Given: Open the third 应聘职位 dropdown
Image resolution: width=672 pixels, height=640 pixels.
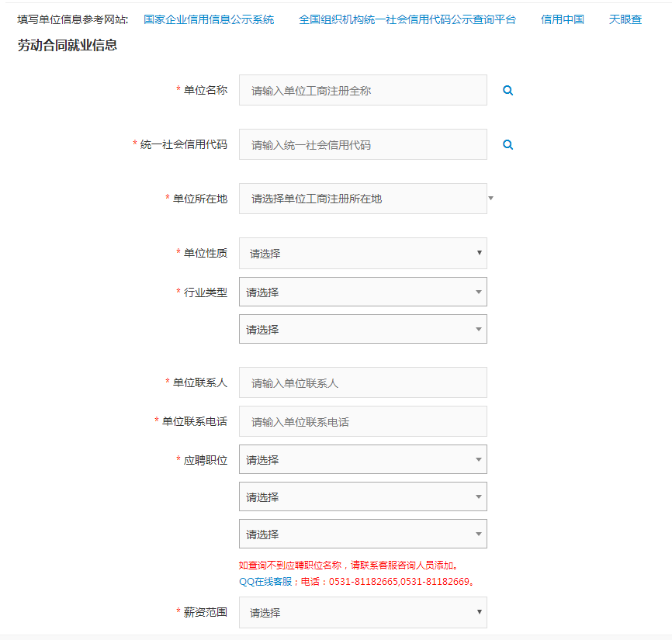Looking at the screenshot, I should click(362, 534).
